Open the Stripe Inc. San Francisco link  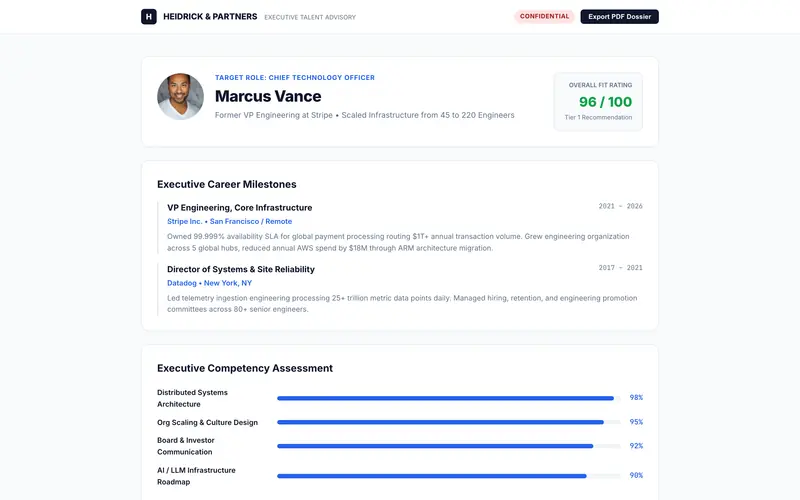click(x=230, y=221)
